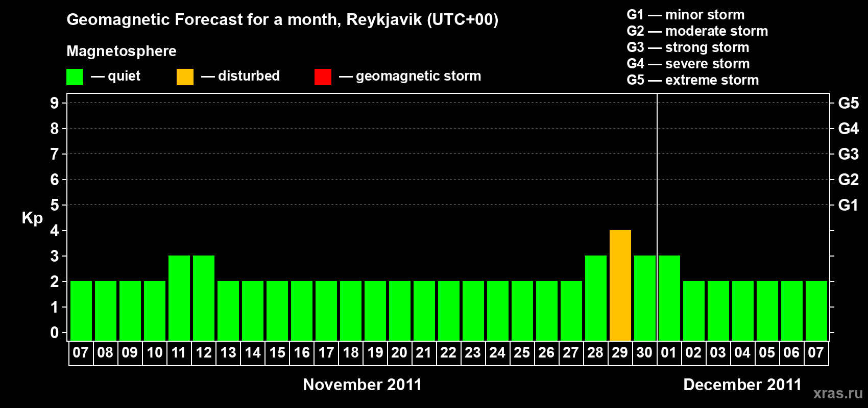Select the green bar for November 11
This screenshot has width=868, height=408.
point(179,298)
